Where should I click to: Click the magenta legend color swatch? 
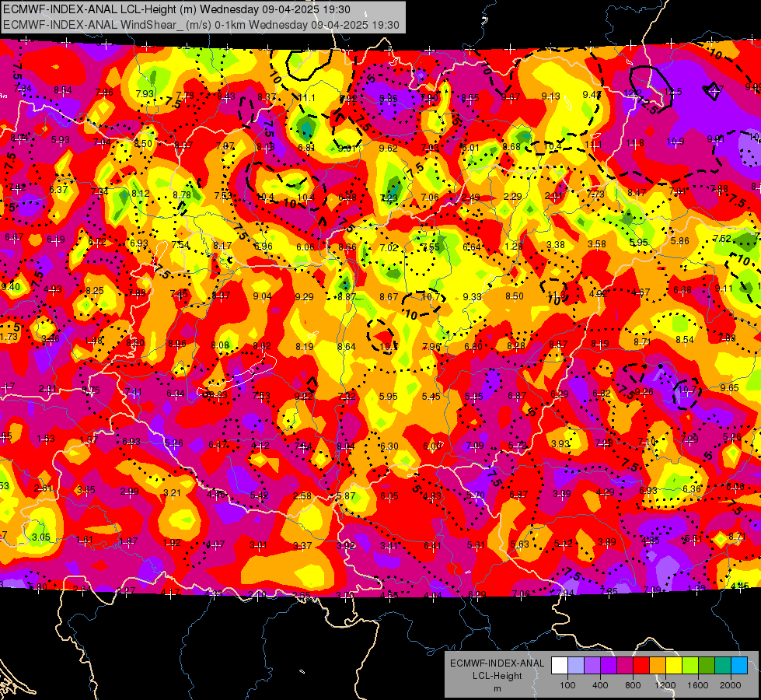[625, 666]
